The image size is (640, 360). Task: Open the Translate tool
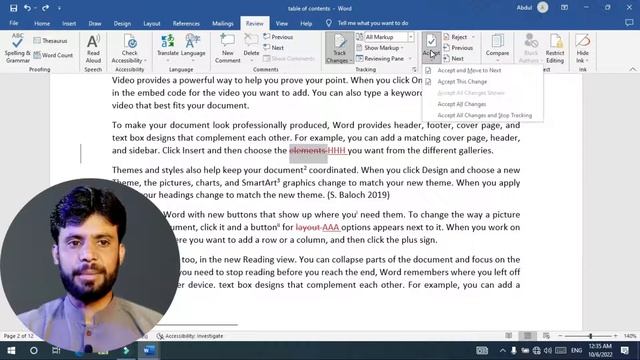168,46
